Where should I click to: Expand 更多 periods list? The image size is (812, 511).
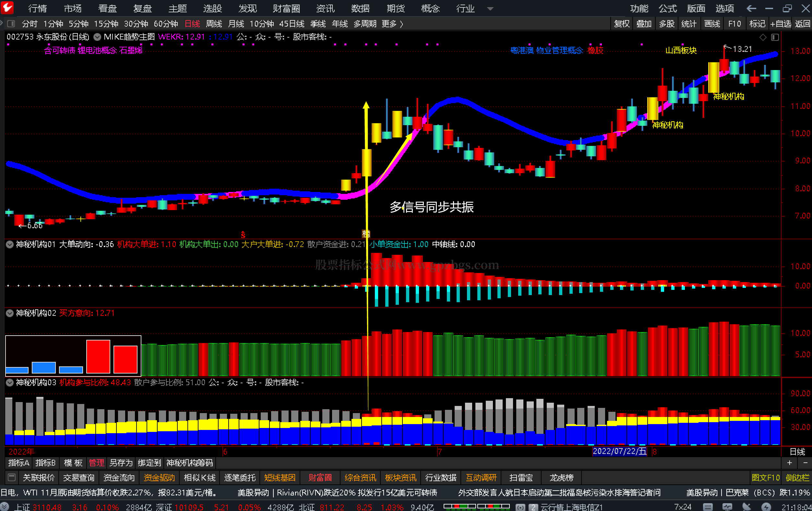392,24
